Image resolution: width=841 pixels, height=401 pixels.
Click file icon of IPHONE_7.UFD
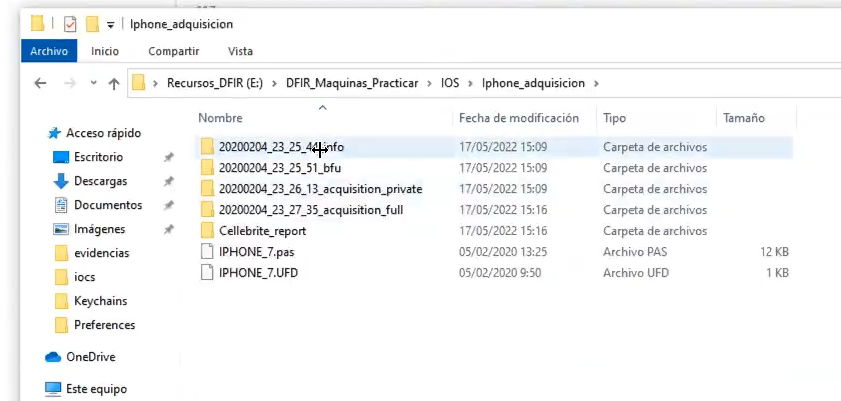click(208, 273)
